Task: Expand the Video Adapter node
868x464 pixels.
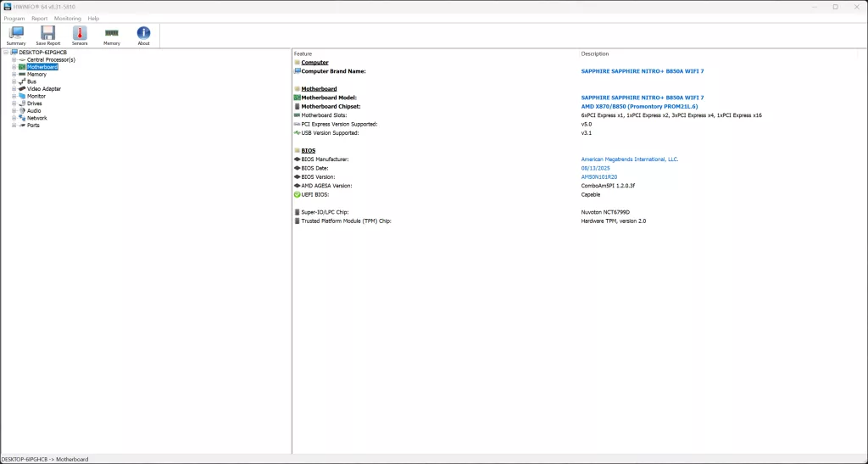Action: coord(14,88)
